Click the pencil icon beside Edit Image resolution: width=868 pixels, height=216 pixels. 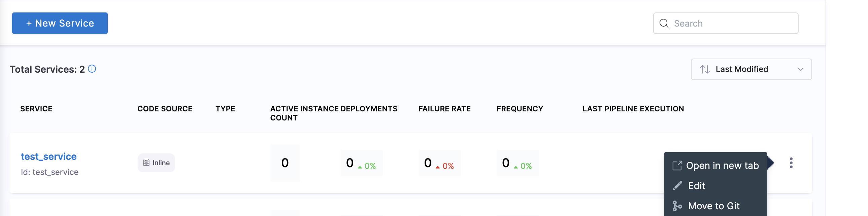click(x=677, y=186)
